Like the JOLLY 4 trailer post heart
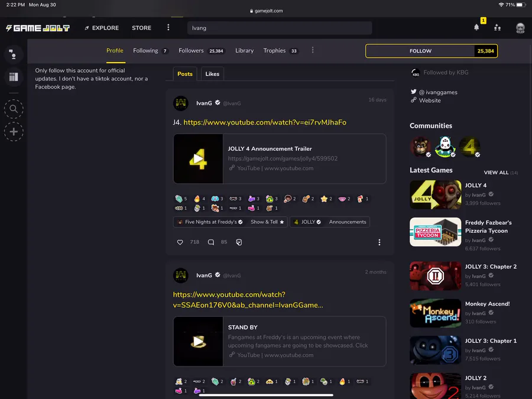 (x=180, y=242)
